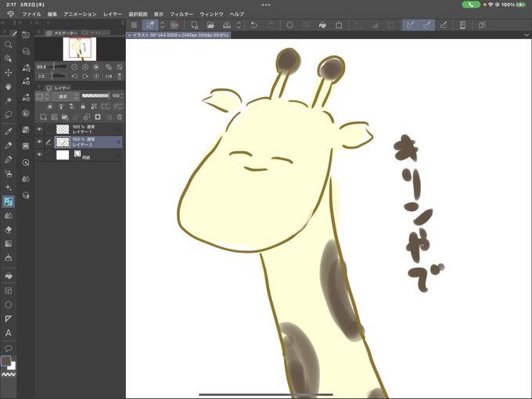Click navigator zoom-out minus icon
The image size is (532, 399).
click(x=74, y=67)
